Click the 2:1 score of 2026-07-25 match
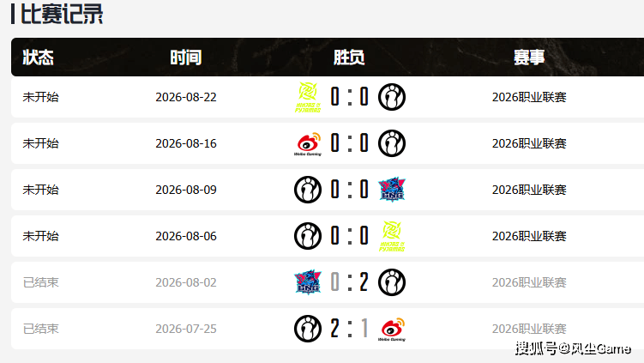The image size is (644, 363). point(350,329)
